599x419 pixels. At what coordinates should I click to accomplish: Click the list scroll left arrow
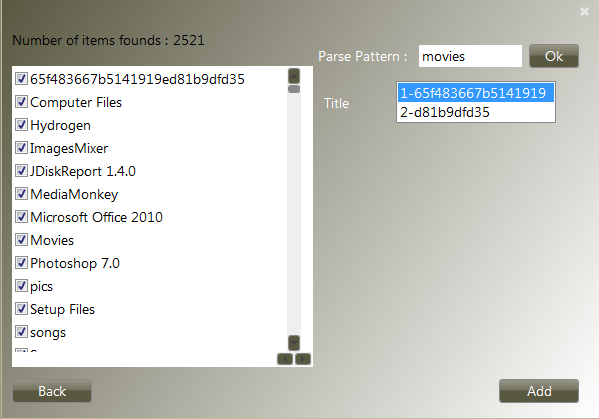[x=285, y=359]
